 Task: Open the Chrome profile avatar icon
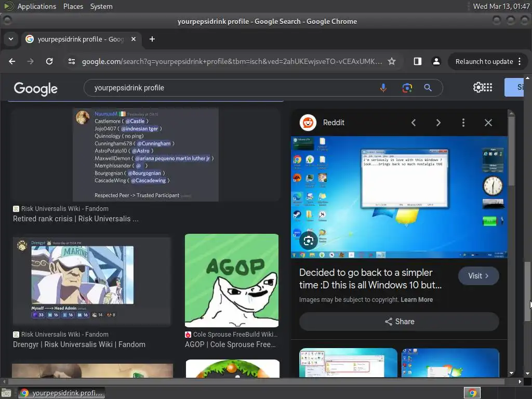coord(436,61)
